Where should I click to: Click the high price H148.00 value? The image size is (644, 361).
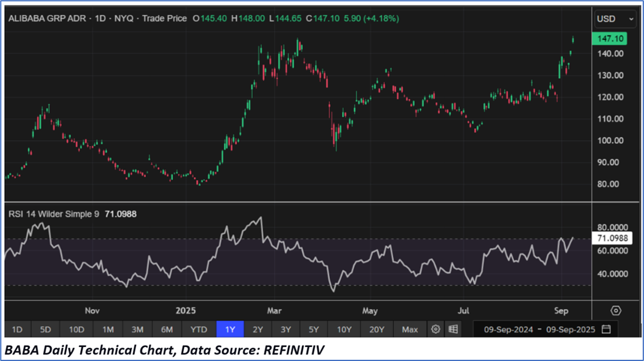tap(248, 18)
